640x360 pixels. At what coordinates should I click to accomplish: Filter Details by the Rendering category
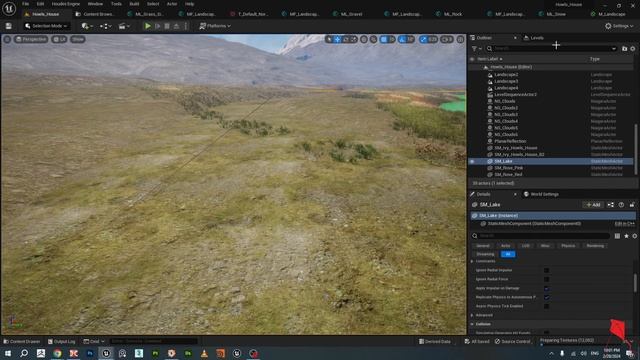tap(595, 246)
